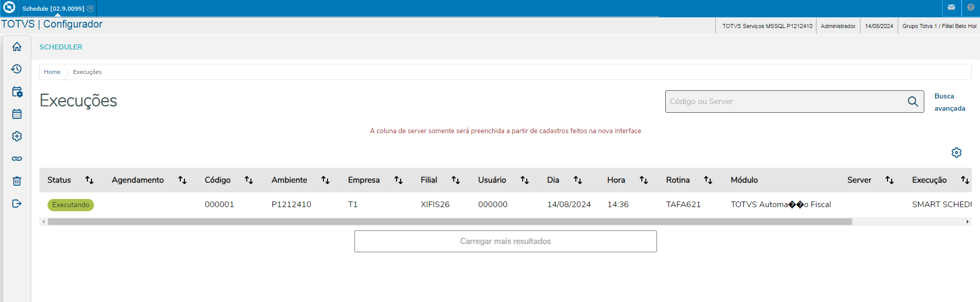Sort by Hora column arrows
Viewport: 980px width, 302px height.
tap(644, 180)
